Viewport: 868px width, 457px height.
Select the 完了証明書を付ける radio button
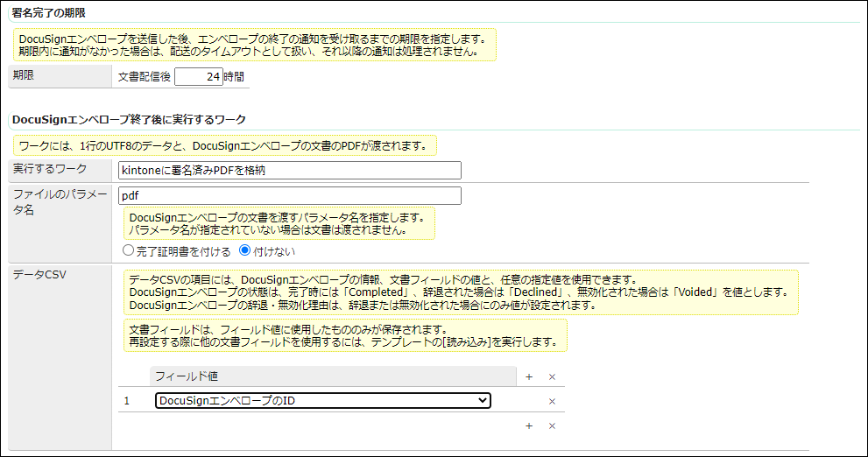(x=129, y=251)
